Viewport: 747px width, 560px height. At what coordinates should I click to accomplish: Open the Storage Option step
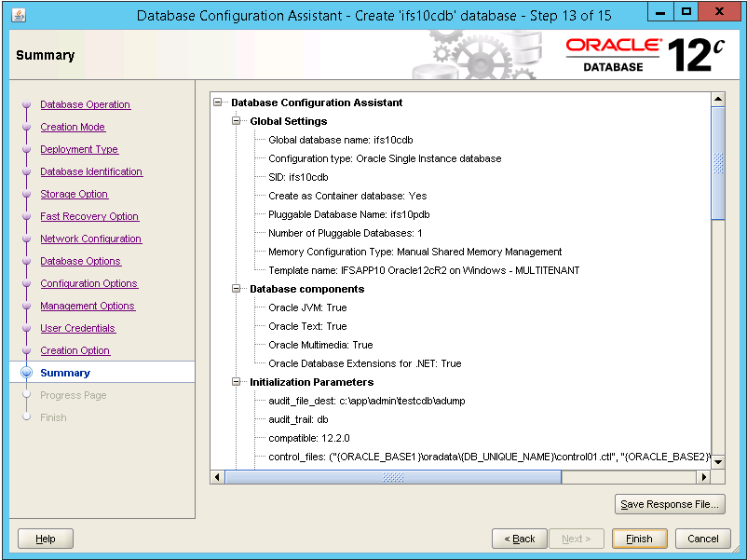[74, 194]
